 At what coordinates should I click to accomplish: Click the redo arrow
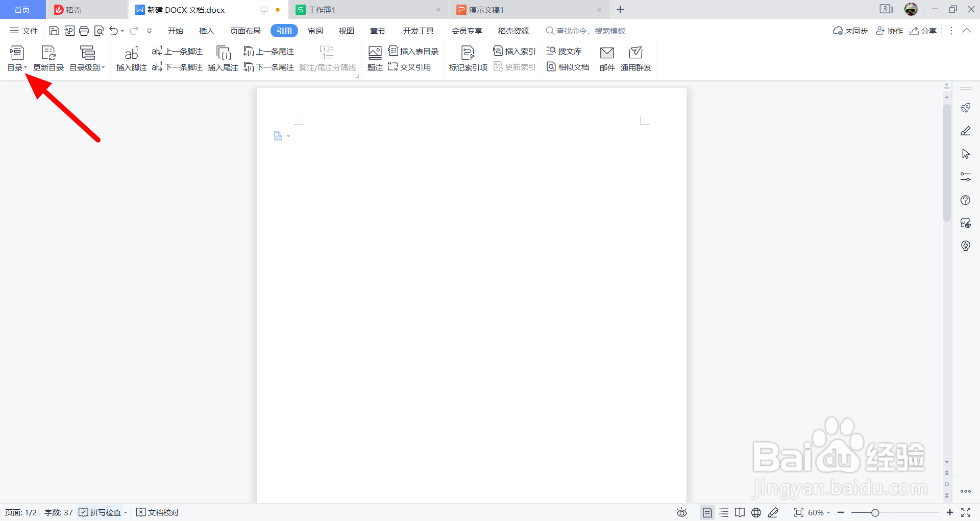134,31
